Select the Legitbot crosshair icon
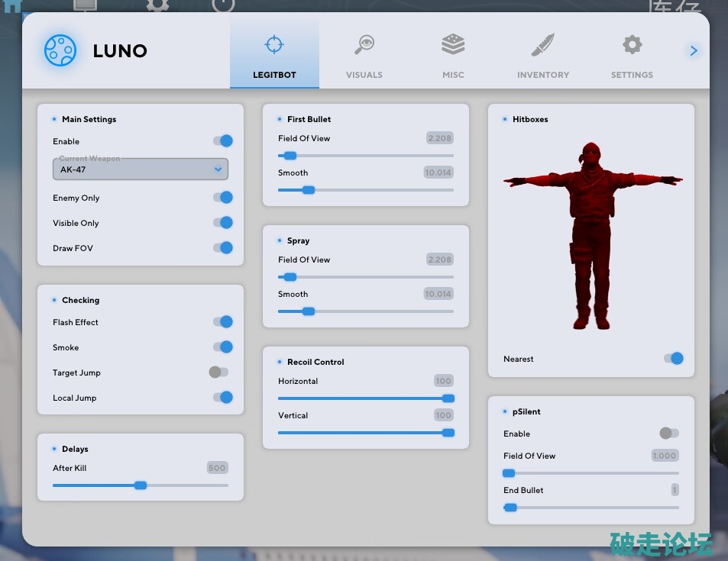This screenshot has width=728, height=561. pos(274,44)
